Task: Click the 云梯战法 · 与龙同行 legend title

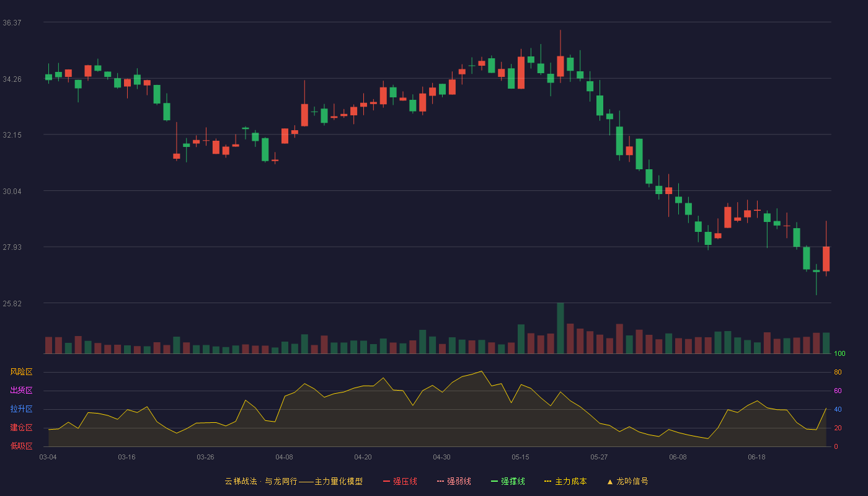Action: pos(294,481)
